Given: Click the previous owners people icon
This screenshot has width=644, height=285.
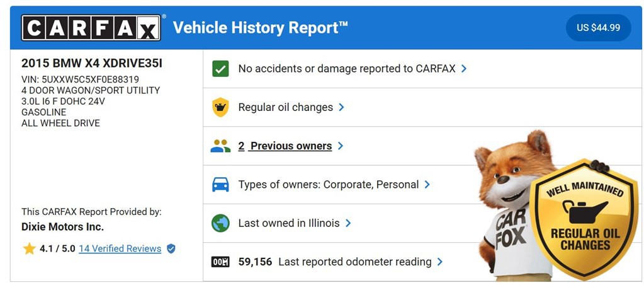Looking at the screenshot, I should (220, 146).
